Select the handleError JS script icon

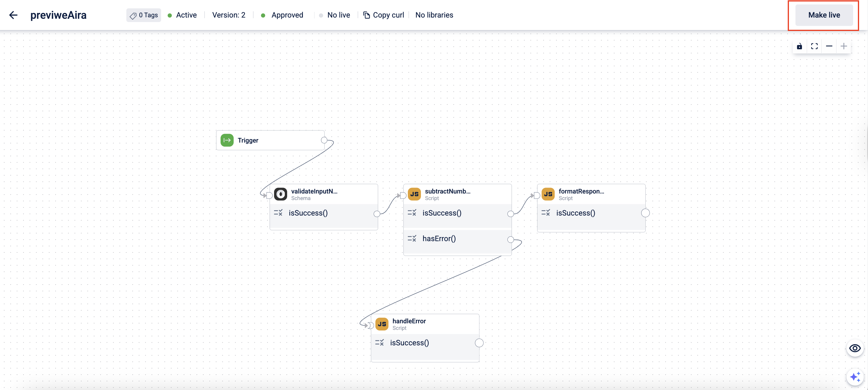[x=382, y=324]
